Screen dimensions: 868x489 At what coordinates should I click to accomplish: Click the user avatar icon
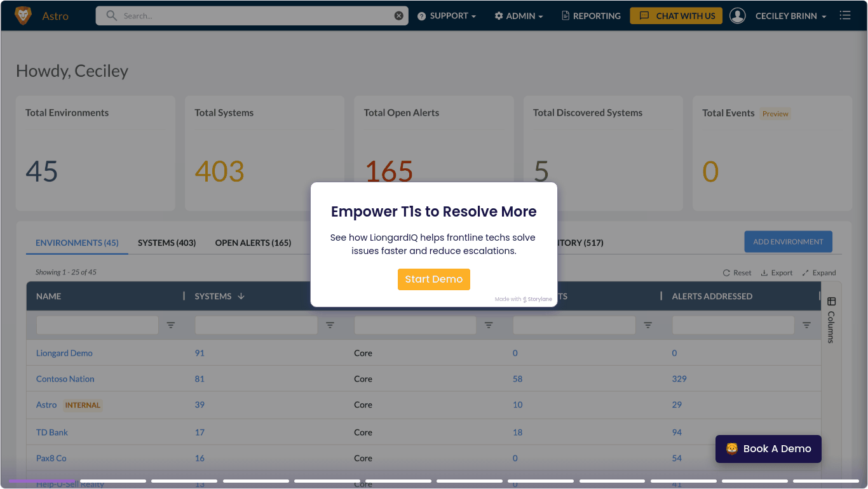click(x=737, y=16)
